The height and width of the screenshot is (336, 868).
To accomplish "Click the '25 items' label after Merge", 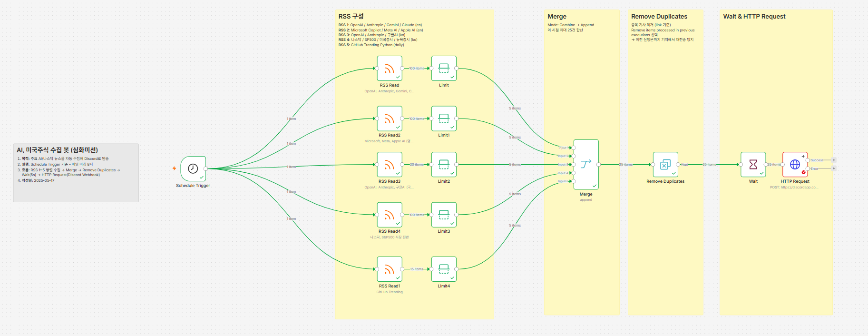I will pos(626,165).
